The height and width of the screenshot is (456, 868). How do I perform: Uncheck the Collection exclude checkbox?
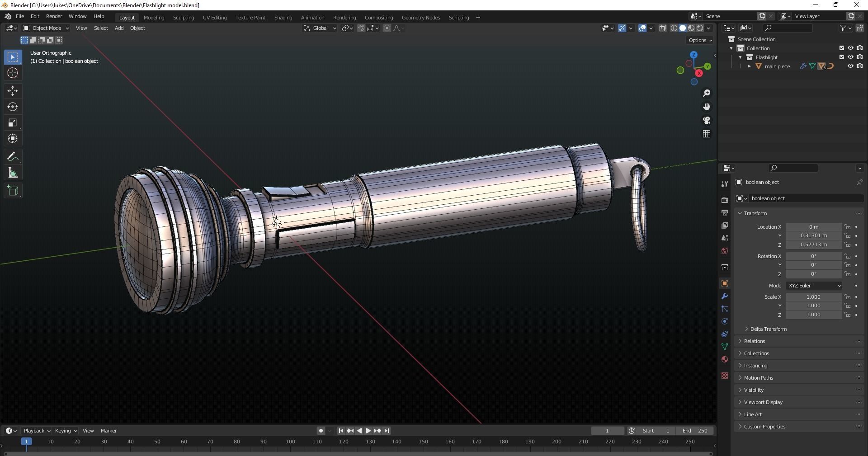(841, 48)
